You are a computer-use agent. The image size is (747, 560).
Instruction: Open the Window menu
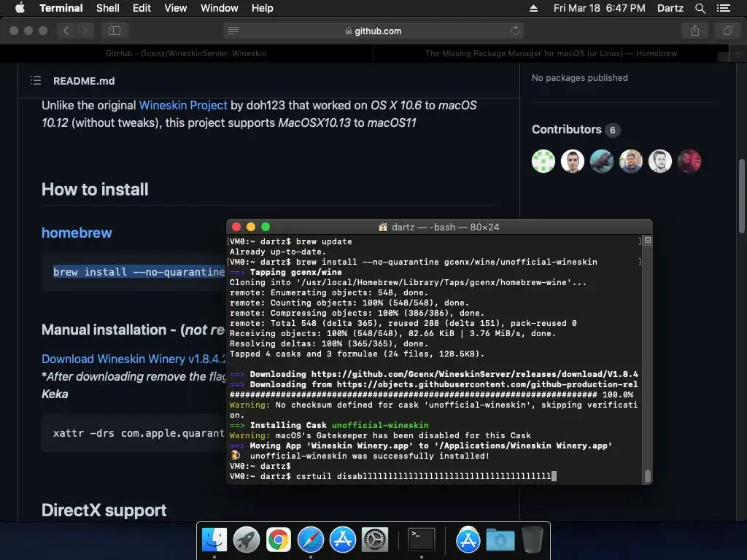click(219, 8)
